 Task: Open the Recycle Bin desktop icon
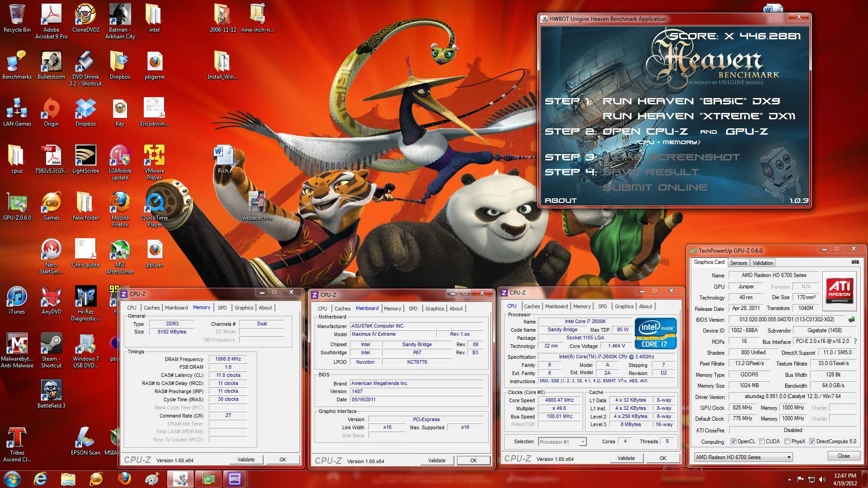[17, 18]
